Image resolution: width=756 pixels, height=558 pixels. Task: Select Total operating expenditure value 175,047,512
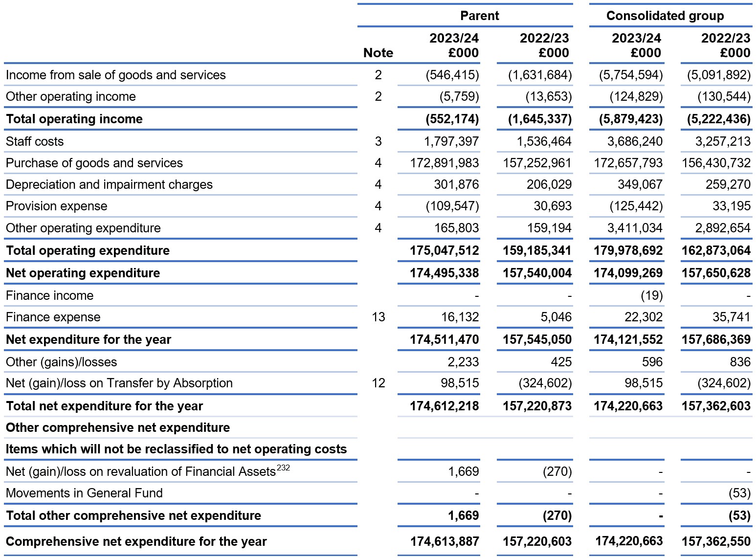click(445, 250)
